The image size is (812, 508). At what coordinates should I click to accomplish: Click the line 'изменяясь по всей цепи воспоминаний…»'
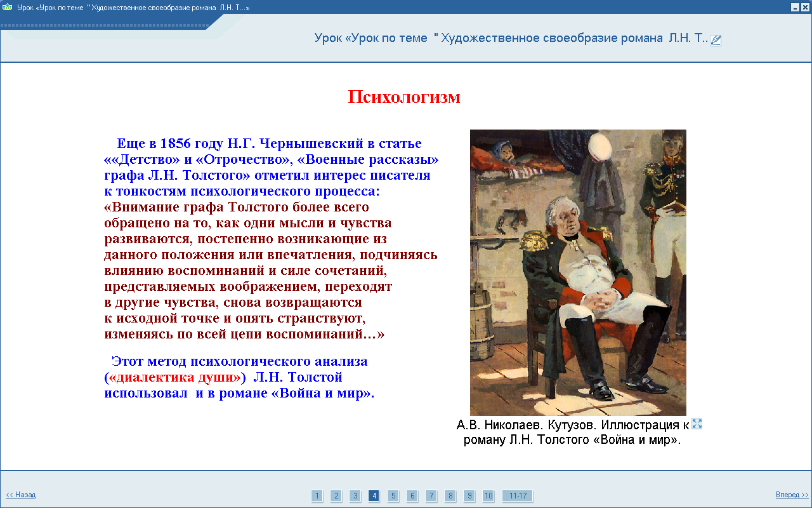pyautogui.click(x=244, y=333)
